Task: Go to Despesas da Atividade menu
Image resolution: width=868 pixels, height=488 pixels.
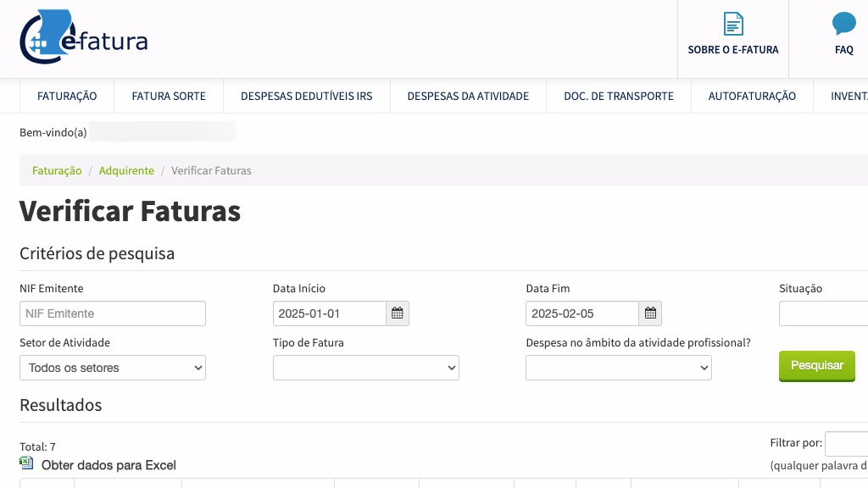Action: point(468,96)
